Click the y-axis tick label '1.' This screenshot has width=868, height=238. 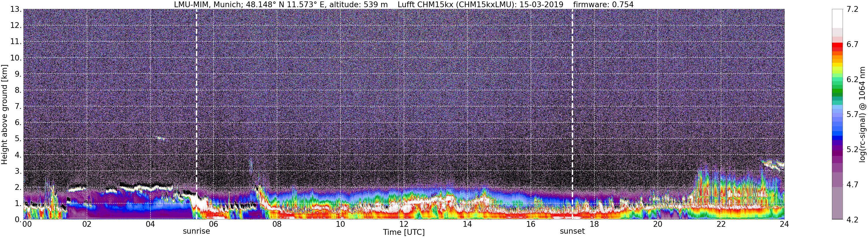[x=18, y=203]
